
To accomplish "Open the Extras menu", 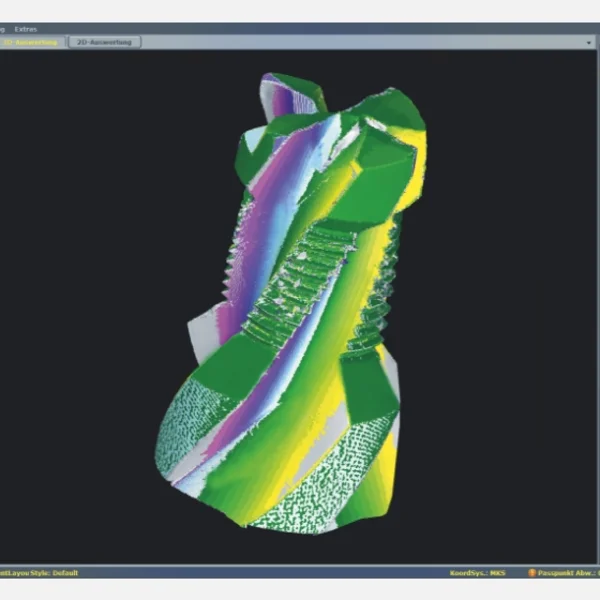I will (26, 29).
